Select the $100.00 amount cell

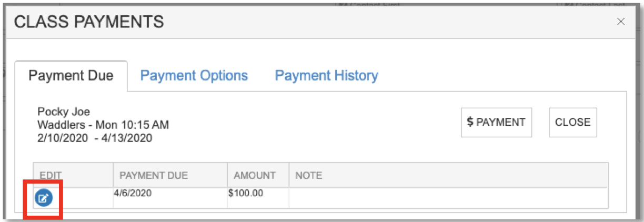(246, 193)
